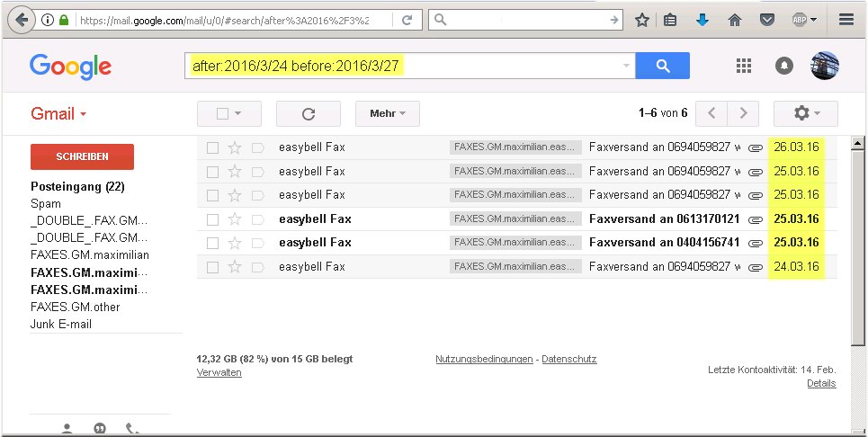This screenshot has width=868, height=437.
Task: Click attachment paperclip on 26.03.16 email
Action: click(755, 147)
